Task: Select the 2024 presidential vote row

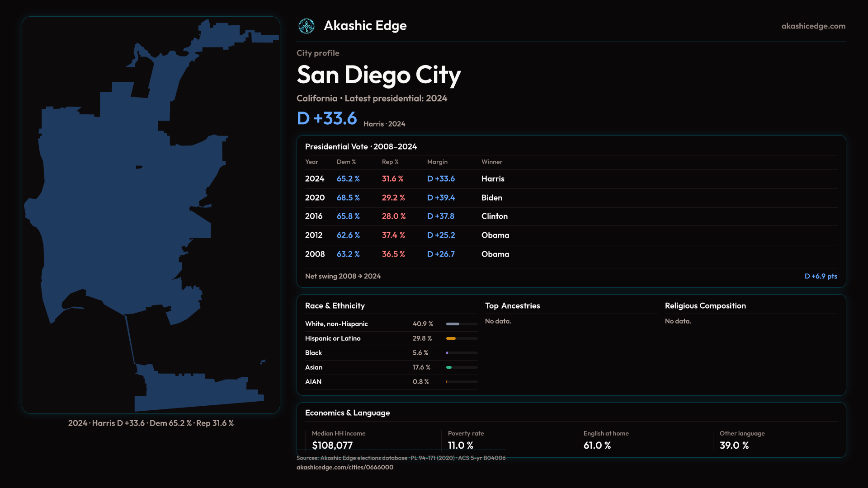Action: click(315, 179)
